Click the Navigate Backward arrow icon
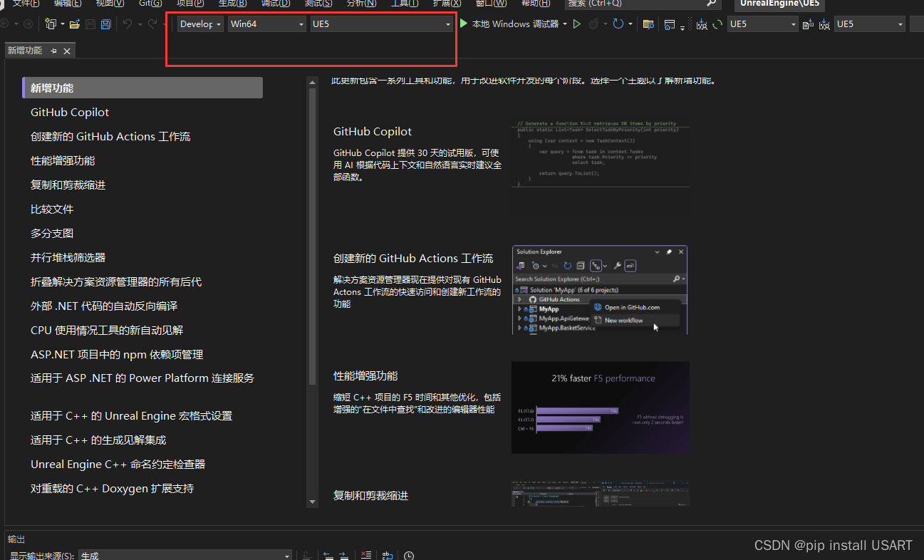The height and width of the screenshot is (560, 924). tap(6, 24)
